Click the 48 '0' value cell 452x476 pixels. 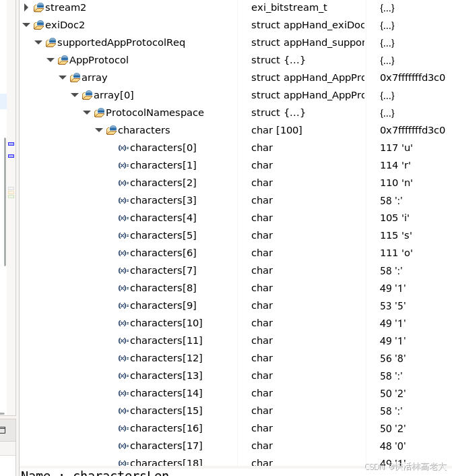coord(393,446)
